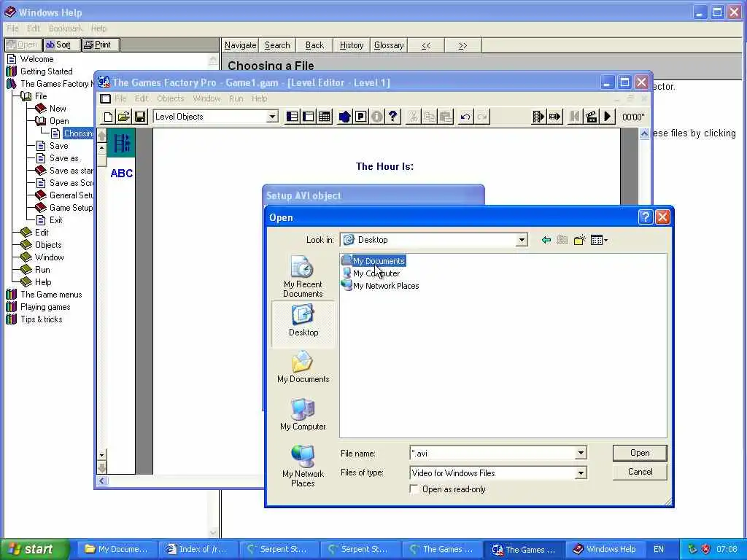747x560 pixels.
Task: Open the View Menu icon dropdown
Action: (599, 240)
